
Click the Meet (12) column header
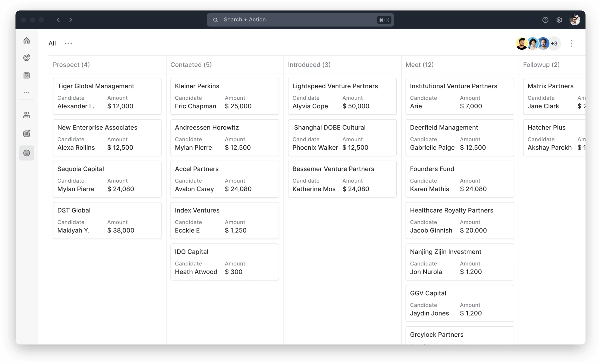point(419,65)
